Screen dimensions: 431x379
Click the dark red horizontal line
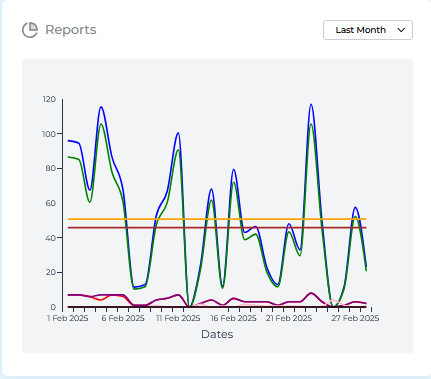coord(217,228)
